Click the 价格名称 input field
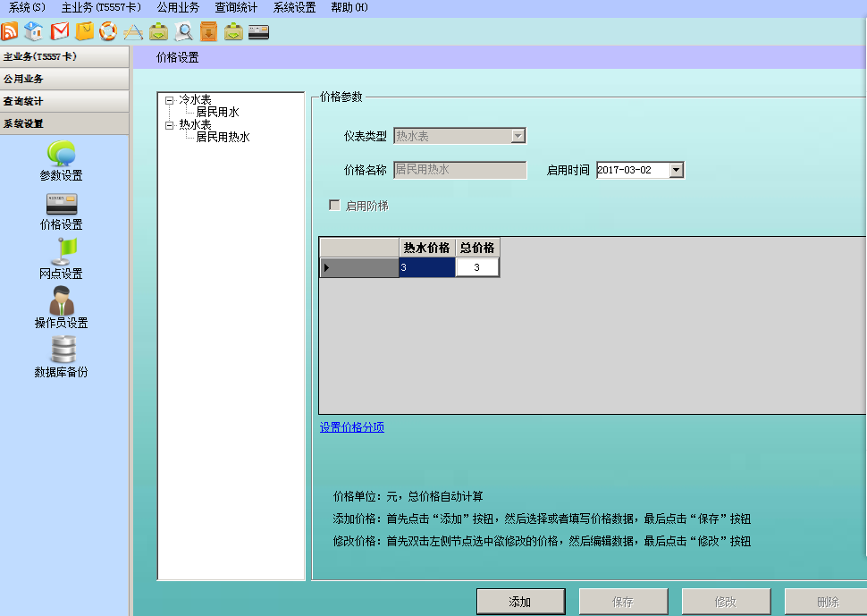 460,170
